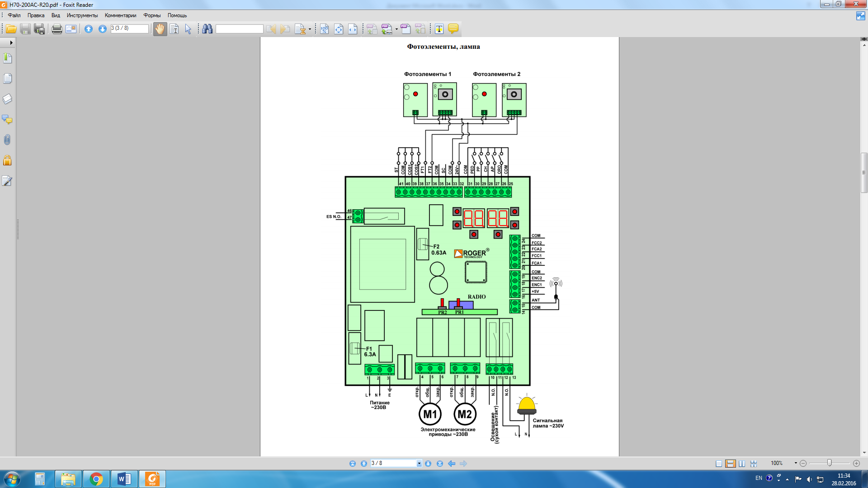This screenshot has width=868, height=488.
Task: Open the Инструменты menu
Action: 82,15
